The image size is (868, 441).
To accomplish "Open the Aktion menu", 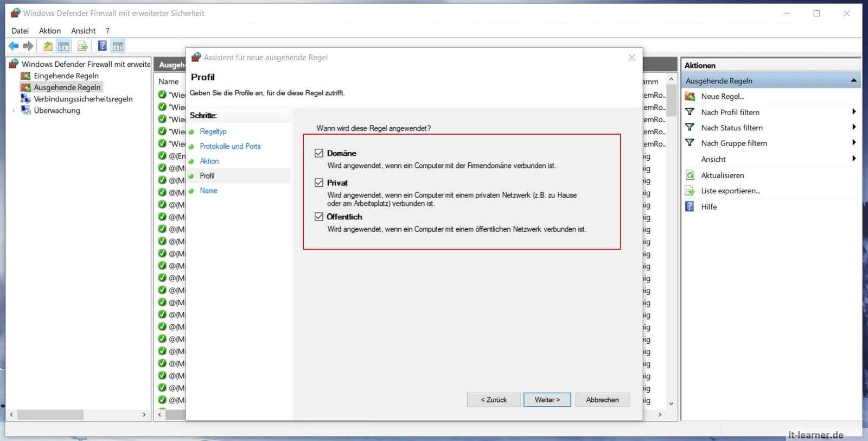I will 50,30.
